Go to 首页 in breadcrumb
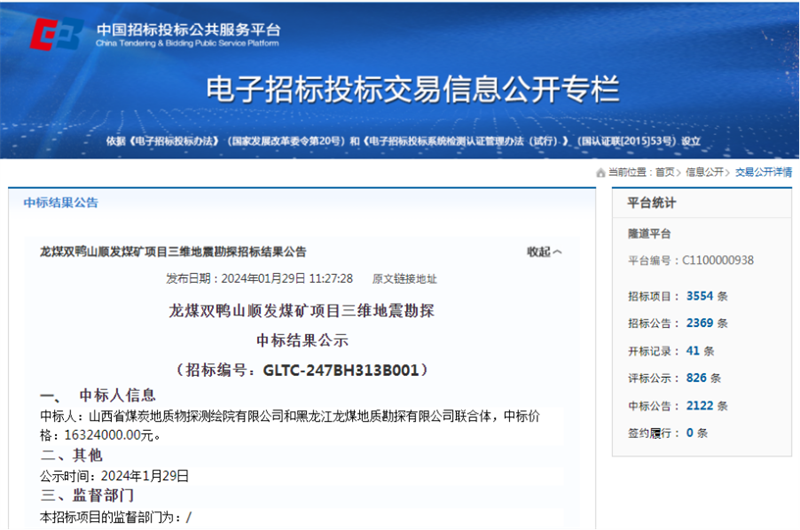Viewport: 800px width, 530px height. (x=665, y=173)
